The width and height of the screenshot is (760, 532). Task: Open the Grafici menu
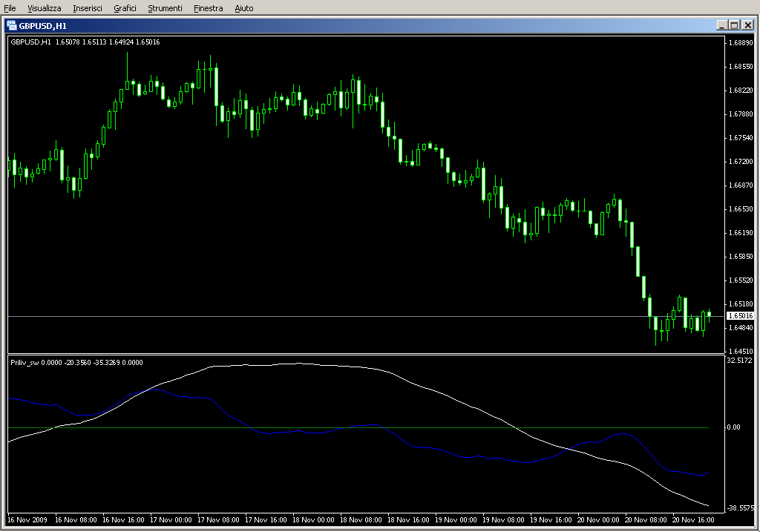click(x=125, y=8)
